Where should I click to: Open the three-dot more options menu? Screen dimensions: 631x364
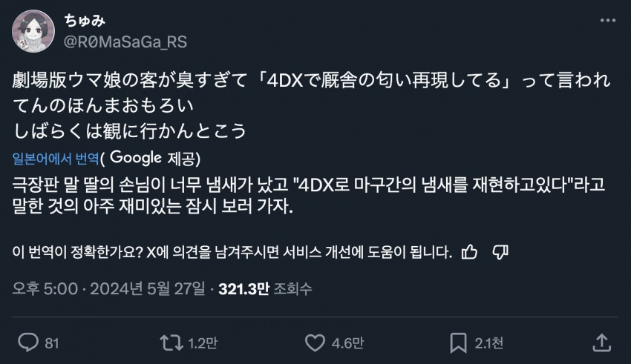pyautogui.click(x=608, y=20)
